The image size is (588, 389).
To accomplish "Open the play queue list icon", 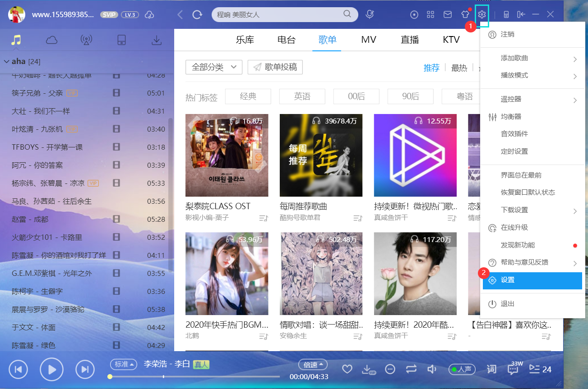I will pyautogui.click(x=535, y=369).
